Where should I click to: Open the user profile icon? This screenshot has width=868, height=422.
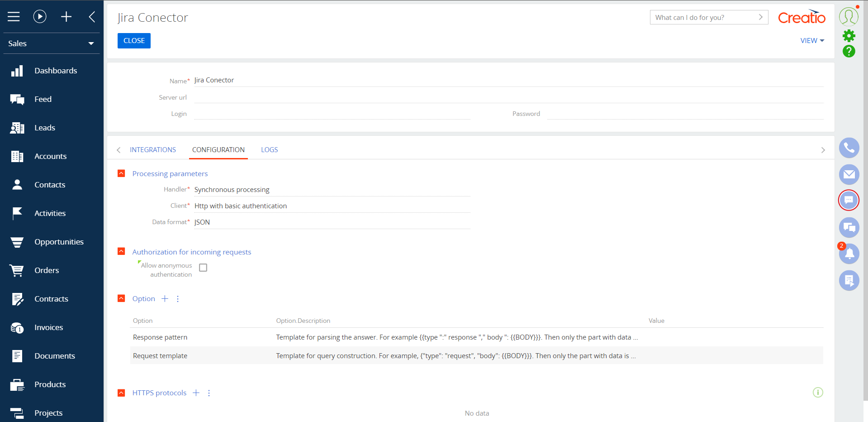pyautogui.click(x=849, y=16)
